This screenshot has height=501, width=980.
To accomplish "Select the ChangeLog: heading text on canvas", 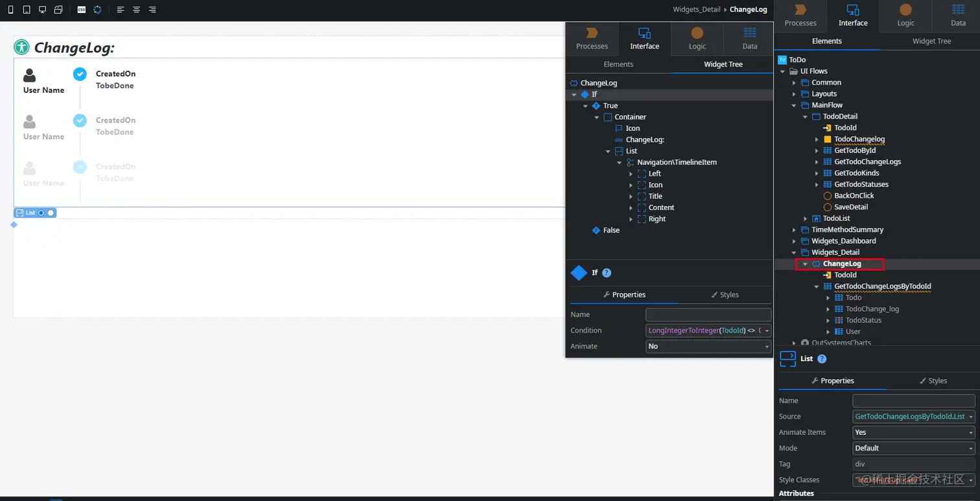I will (x=74, y=48).
